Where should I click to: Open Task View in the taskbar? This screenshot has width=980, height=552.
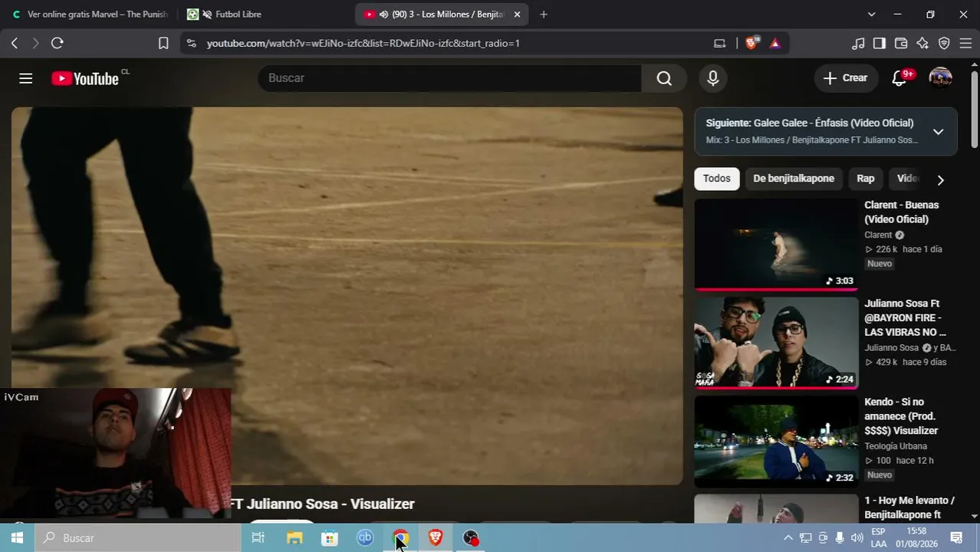258,537
